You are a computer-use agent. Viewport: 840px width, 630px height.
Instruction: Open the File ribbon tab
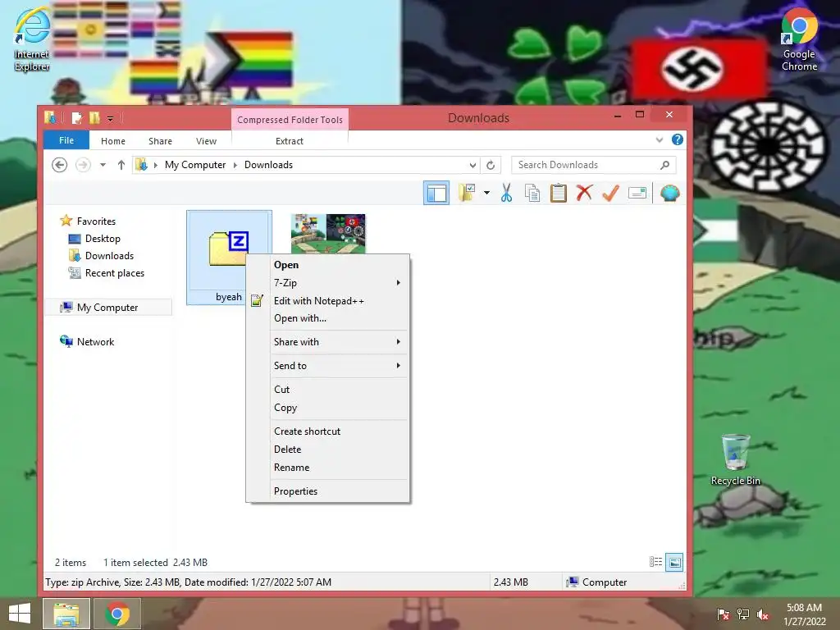click(x=66, y=140)
